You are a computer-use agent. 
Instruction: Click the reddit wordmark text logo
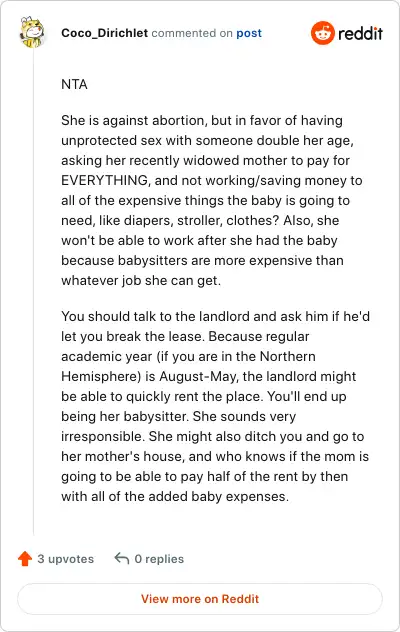coord(360,33)
